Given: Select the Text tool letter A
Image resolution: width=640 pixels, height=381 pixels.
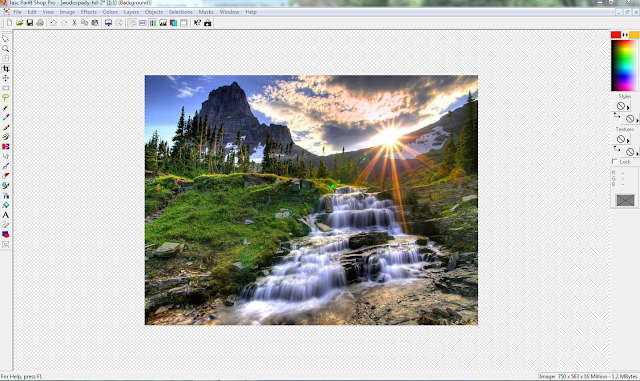Looking at the screenshot, I should tap(6, 215).
